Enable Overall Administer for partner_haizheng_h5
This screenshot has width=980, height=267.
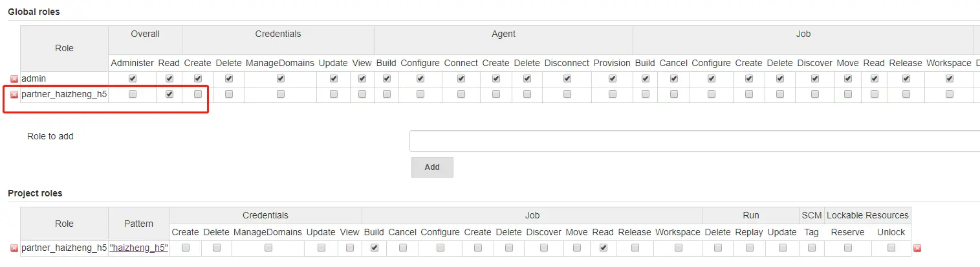pos(133,94)
